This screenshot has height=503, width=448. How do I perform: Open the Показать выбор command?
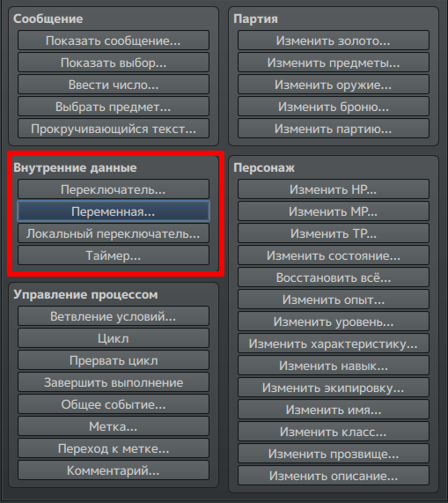[114, 63]
